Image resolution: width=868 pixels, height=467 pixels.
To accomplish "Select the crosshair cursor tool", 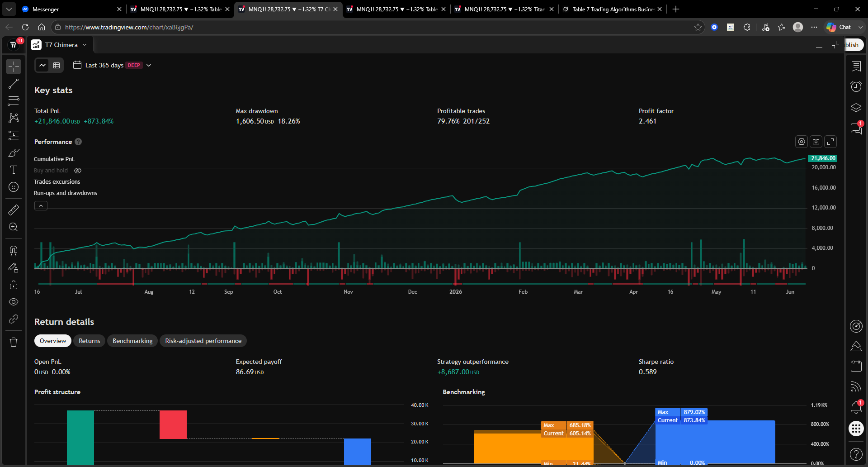I will coord(14,67).
